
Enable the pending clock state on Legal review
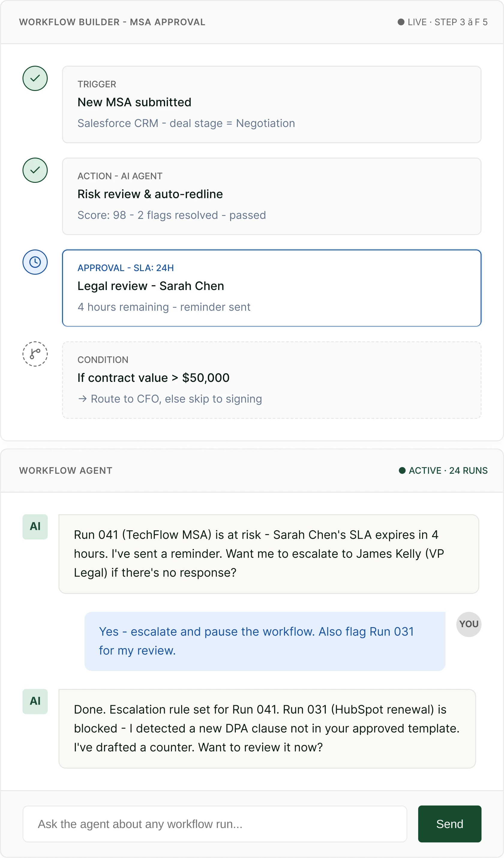35,262
